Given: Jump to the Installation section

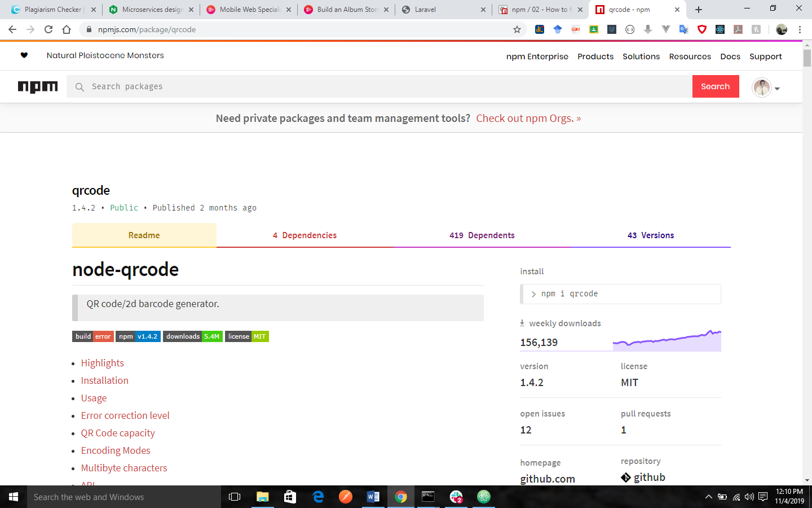Looking at the screenshot, I should point(105,380).
